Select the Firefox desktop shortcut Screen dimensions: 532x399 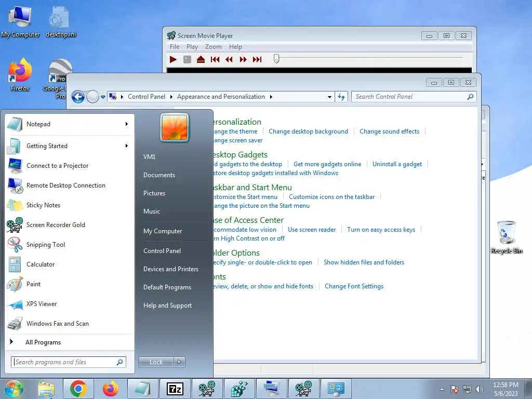tap(20, 75)
